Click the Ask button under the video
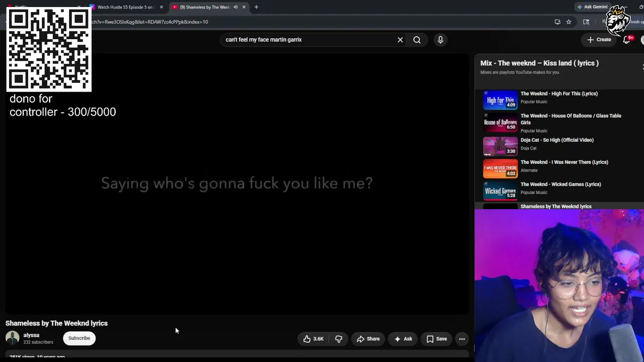The width and height of the screenshot is (644, 362). tap(403, 339)
